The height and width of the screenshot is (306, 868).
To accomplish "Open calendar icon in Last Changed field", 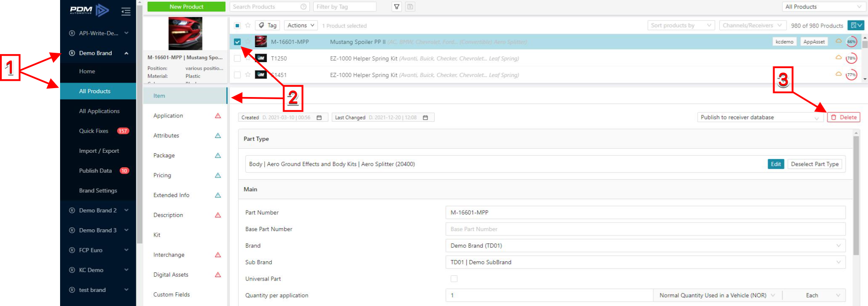I will [425, 117].
